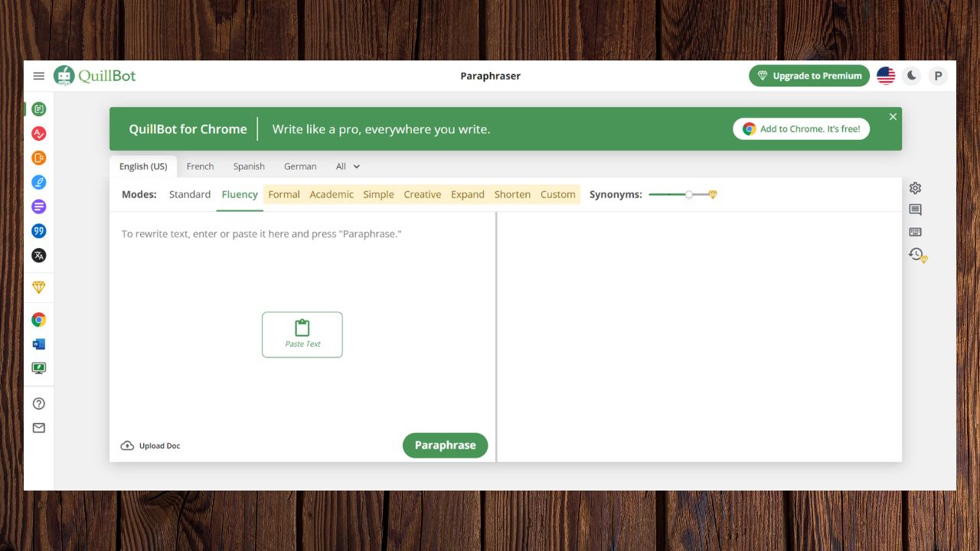Click Add to Chrome. It's free! button
Viewport: 980px width, 551px height.
pos(802,129)
